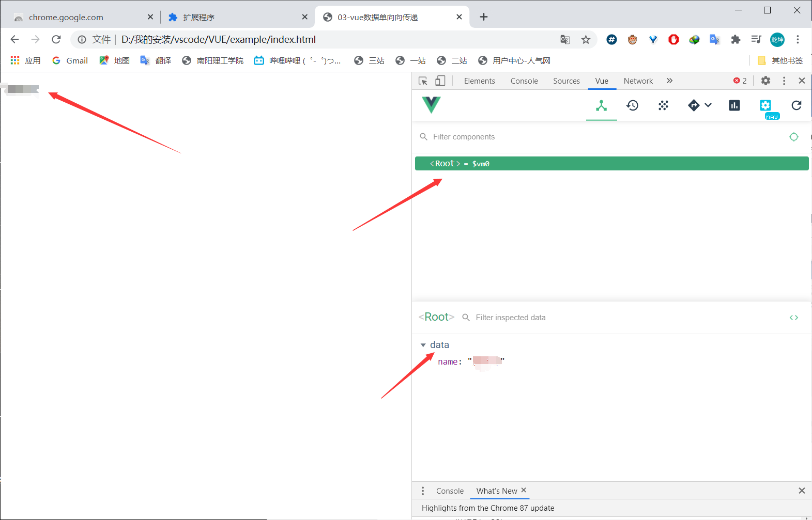Switch to the Elements devtools tab
Screen dimensions: 812x520
[x=479, y=81]
